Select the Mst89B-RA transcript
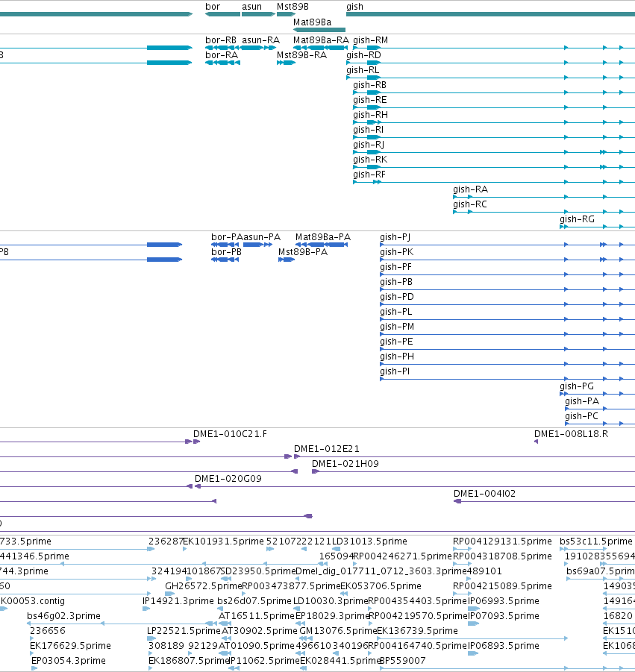 pos(301,55)
